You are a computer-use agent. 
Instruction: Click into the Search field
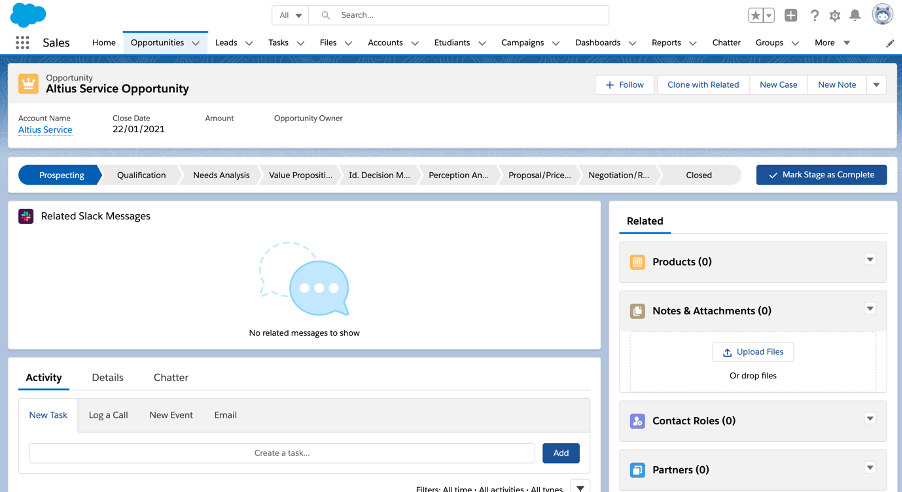click(x=458, y=16)
